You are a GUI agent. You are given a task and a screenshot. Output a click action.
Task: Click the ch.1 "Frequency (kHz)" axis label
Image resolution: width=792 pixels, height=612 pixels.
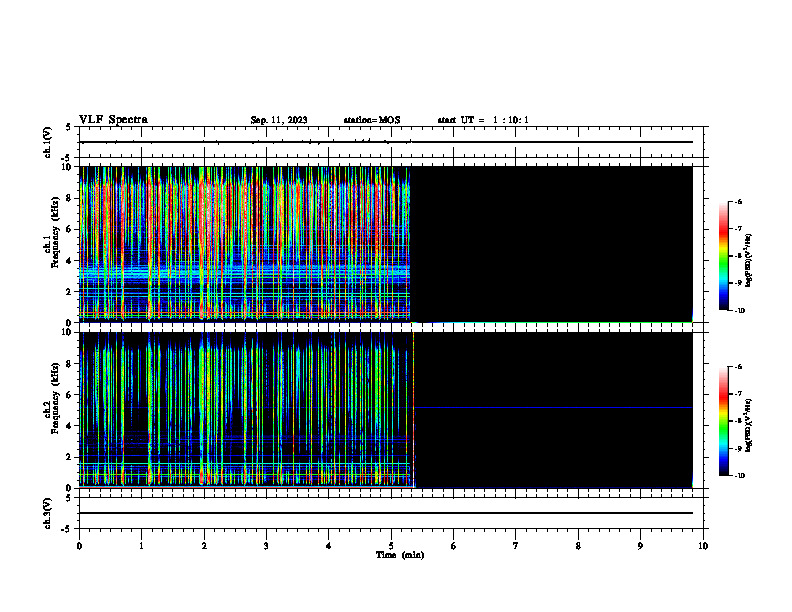pyautogui.click(x=55, y=232)
